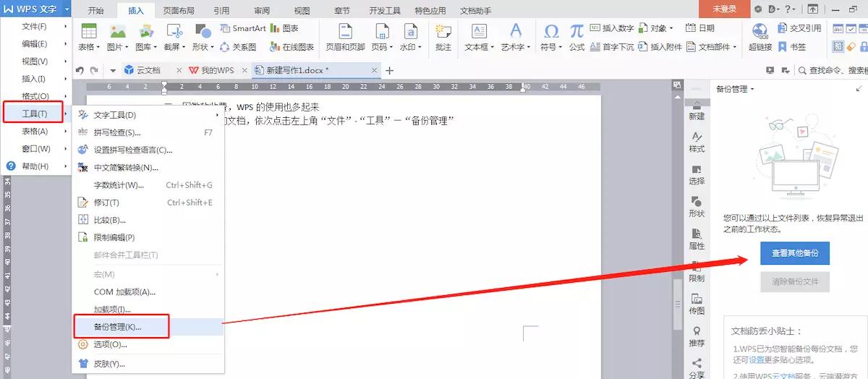Open the 图库 gallery icon
The width and height of the screenshot is (868, 379).
(x=146, y=32)
